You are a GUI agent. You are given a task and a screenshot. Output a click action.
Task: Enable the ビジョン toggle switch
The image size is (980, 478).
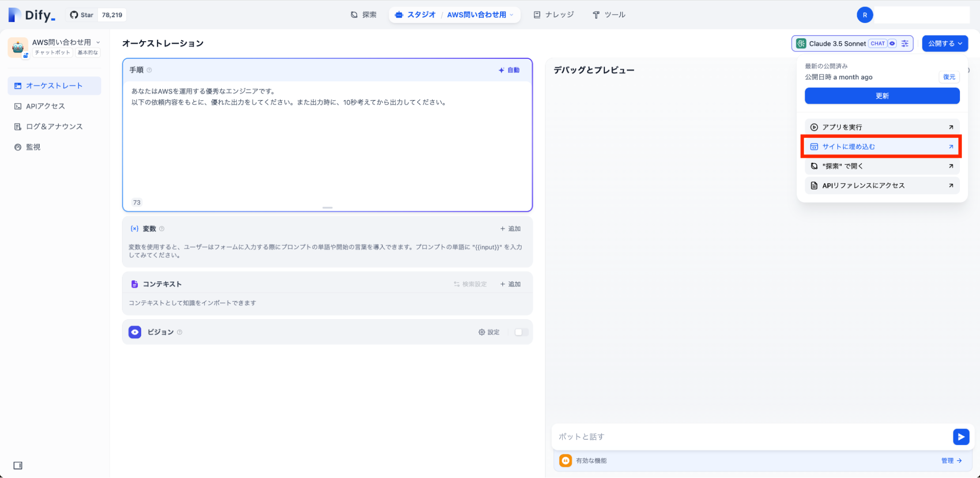click(521, 332)
